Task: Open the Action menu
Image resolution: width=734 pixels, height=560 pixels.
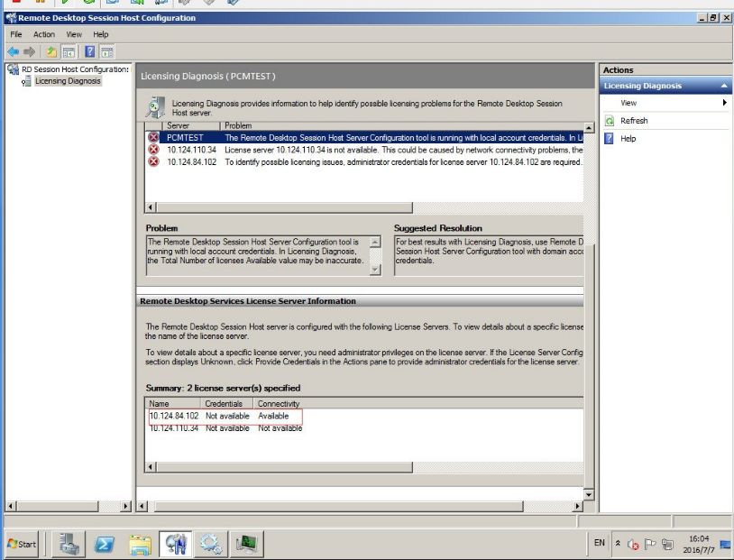Action: pos(44,34)
